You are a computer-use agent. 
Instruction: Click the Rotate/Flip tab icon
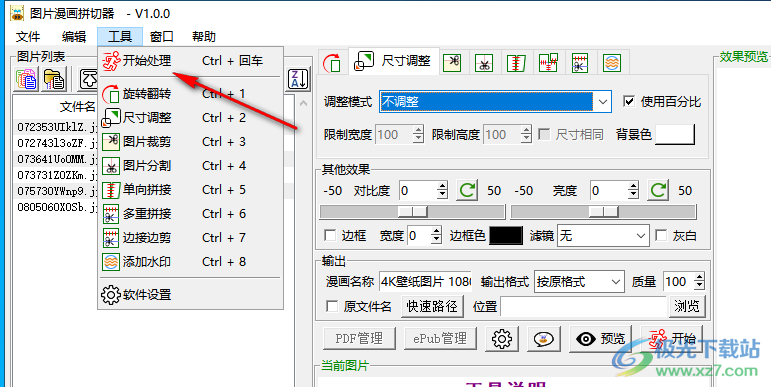332,62
